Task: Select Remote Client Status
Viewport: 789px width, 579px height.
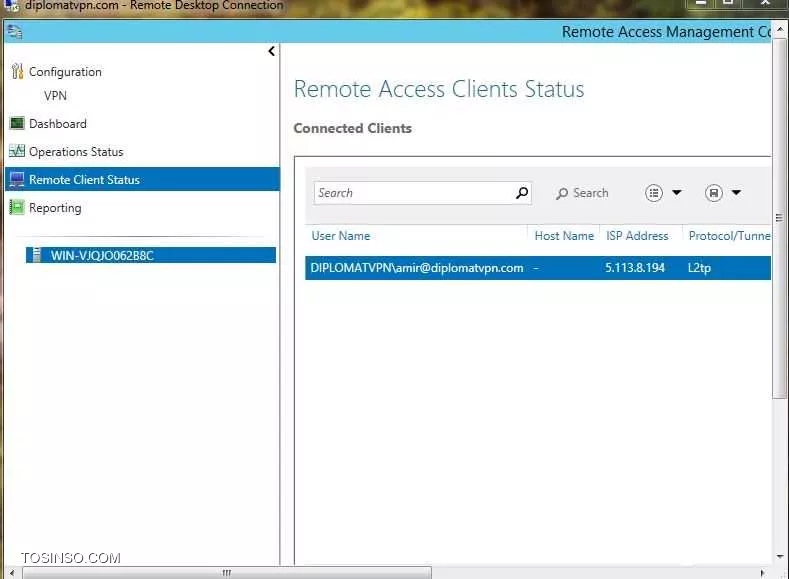Action: [x=142, y=180]
